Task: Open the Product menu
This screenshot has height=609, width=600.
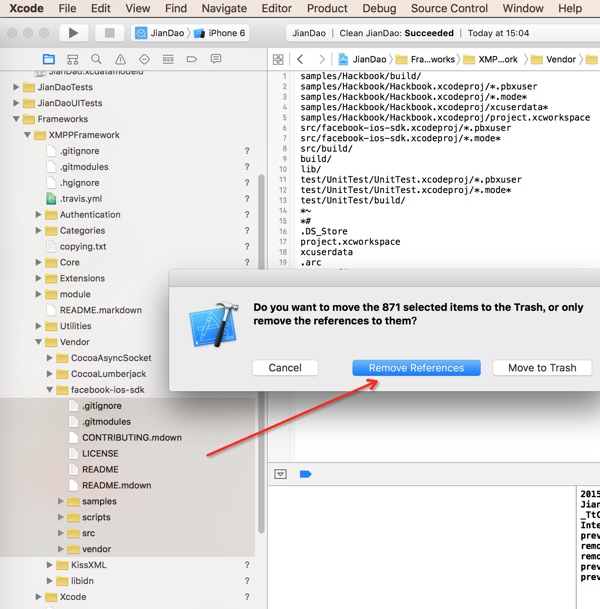Action: pos(327,8)
